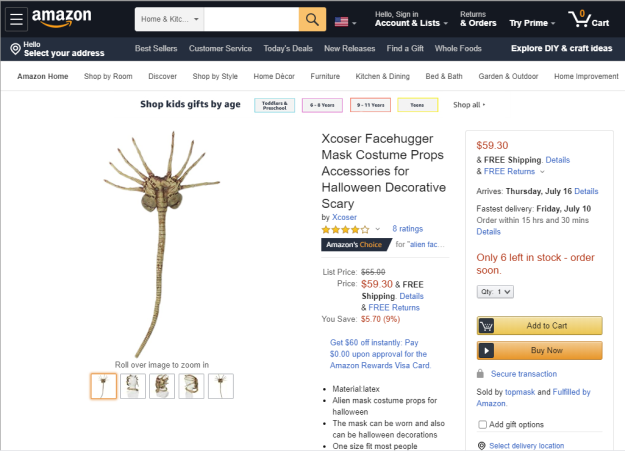
Task: Open the Home & Kitchen search category dropdown
Action: (x=169, y=19)
